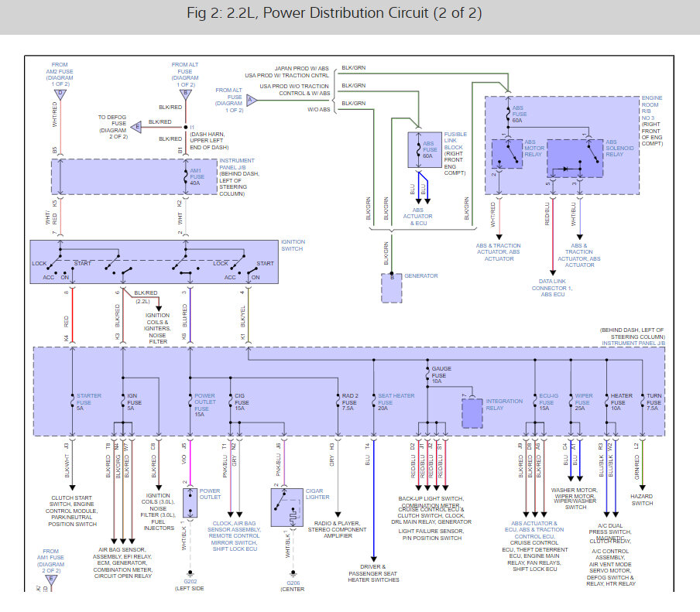Select the ABS solenoid relay symbol box
Image resolution: width=700 pixels, height=612 pixels.
pyautogui.click(x=575, y=159)
